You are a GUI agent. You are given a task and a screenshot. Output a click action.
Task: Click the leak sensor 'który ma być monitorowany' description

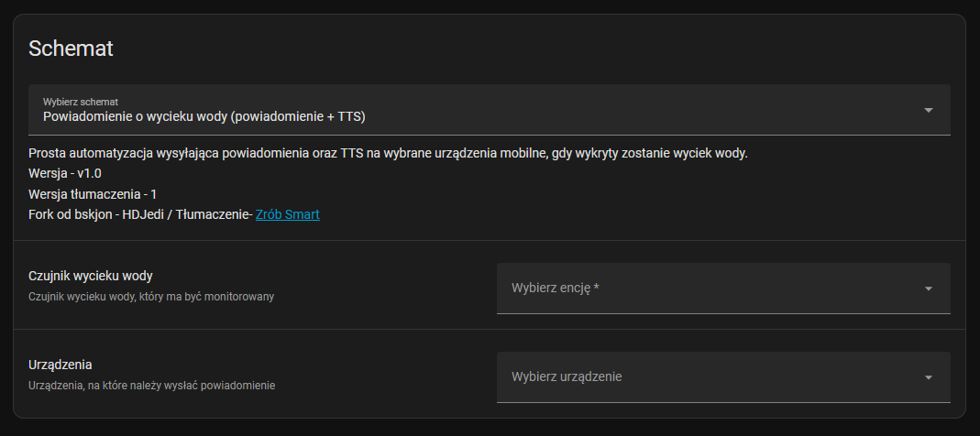click(151, 297)
